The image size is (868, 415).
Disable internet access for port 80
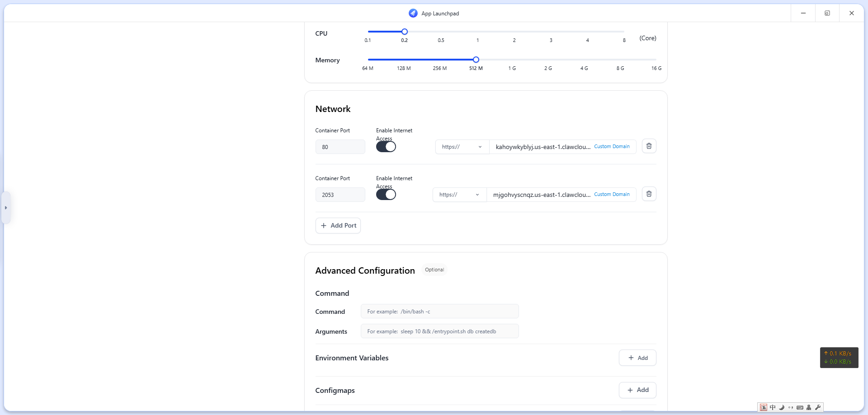click(386, 147)
